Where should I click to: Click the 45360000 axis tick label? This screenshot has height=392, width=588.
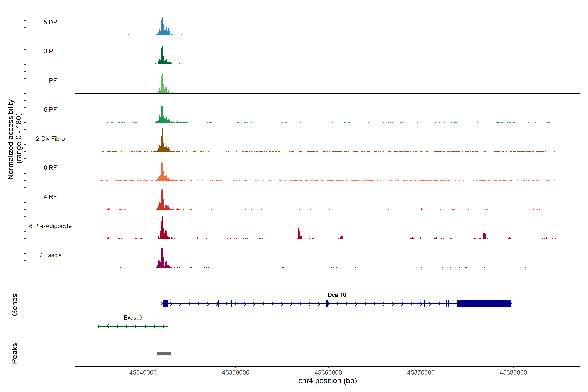(x=328, y=372)
